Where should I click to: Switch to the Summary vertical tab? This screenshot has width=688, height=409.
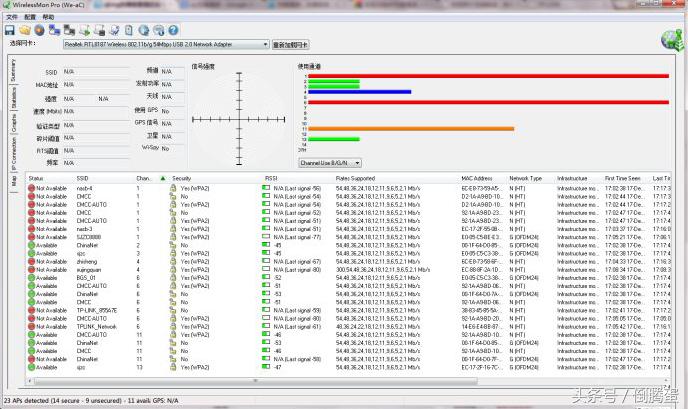[13, 70]
